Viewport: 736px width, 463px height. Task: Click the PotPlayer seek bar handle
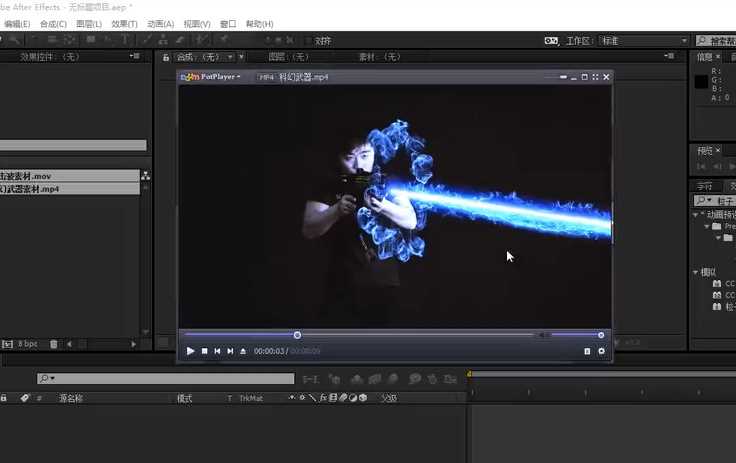(x=297, y=335)
